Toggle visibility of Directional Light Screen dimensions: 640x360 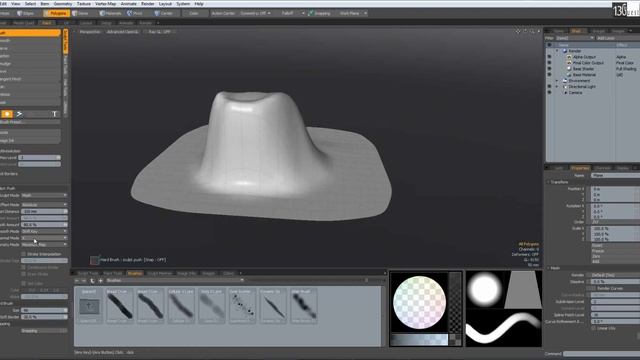pyautogui.click(x=549, y=87)
